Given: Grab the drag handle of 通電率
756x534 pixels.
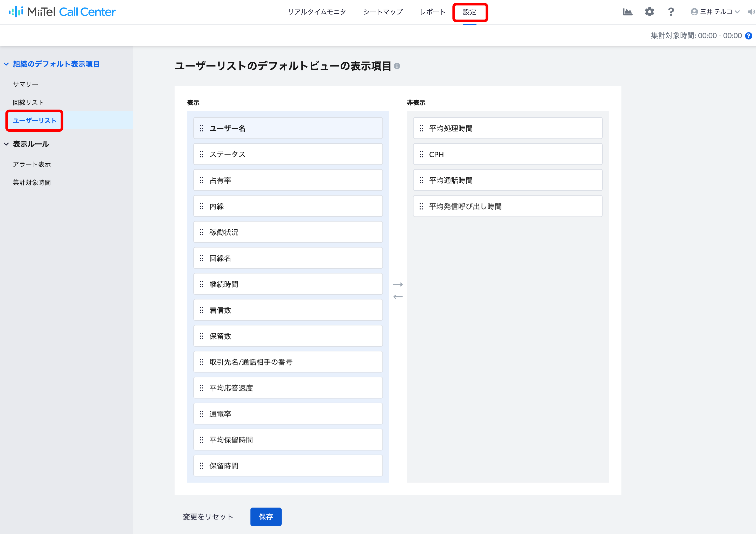Looking at the screenshot, I should coord(202,414).
